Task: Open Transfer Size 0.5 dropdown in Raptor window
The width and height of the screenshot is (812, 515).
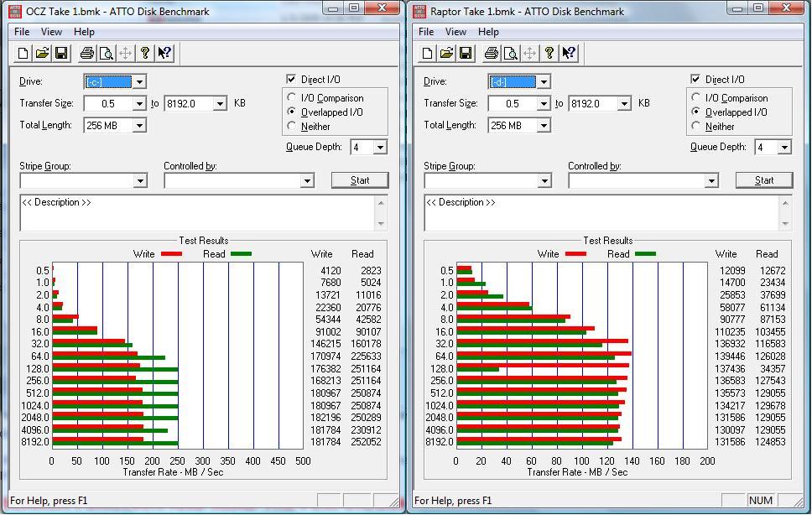Action: (x=544, y=103)
